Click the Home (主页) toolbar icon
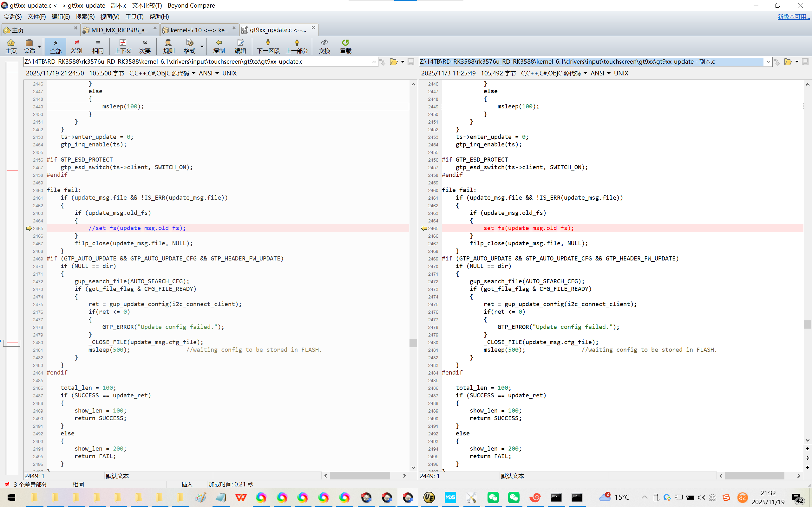 point(11,46)
